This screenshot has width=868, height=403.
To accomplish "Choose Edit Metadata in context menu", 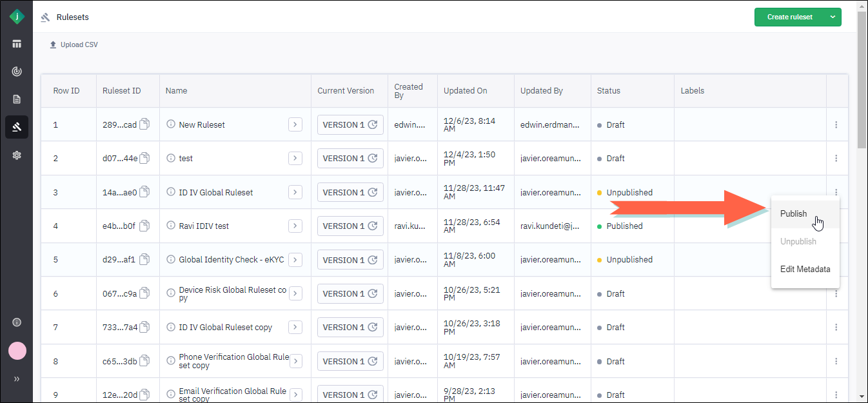I will tap(805, 270).
